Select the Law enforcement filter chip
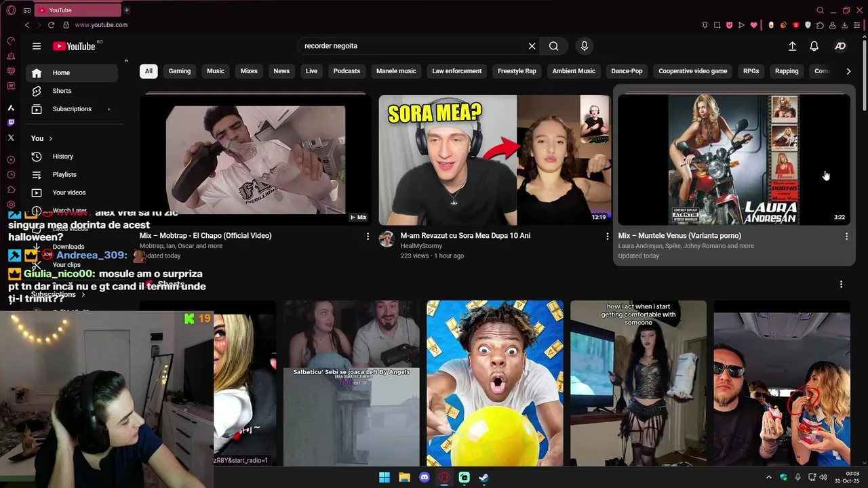 (457, 71)
